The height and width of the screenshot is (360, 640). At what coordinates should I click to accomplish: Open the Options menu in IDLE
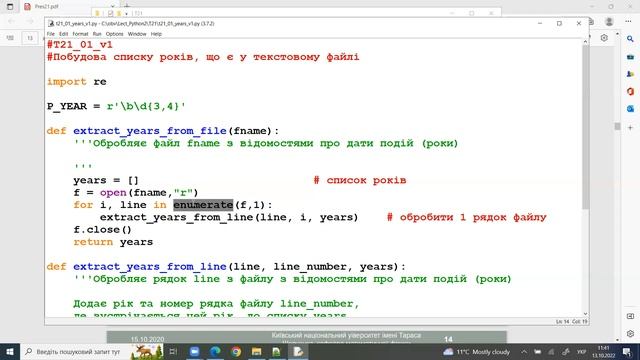[114, 34]
